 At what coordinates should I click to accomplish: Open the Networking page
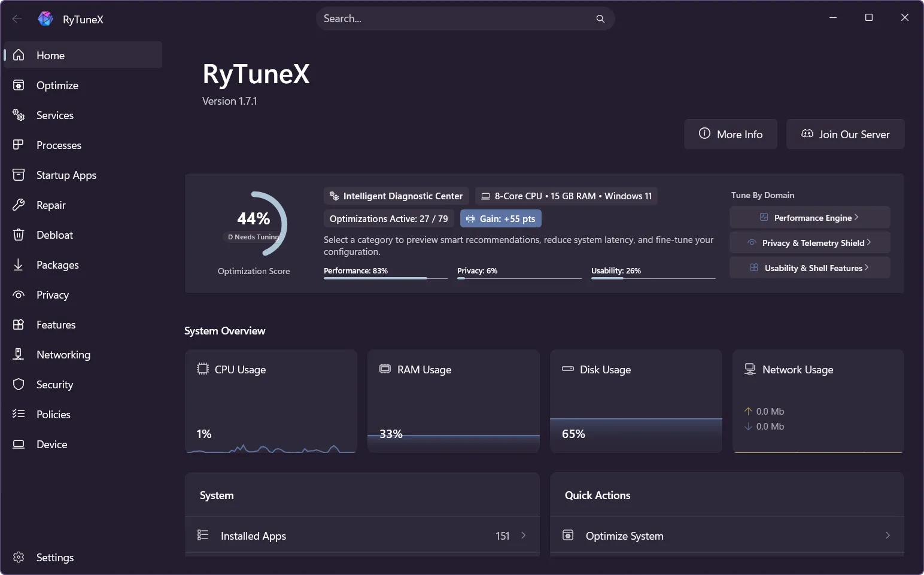click(83, 354)
